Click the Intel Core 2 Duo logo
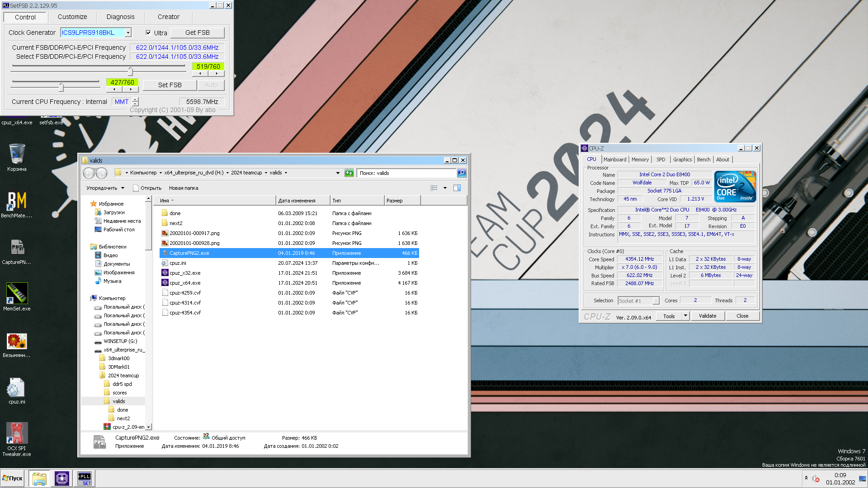Image resolution: width=868 pixels, height=488 pixels. click(x=735, y=186)
